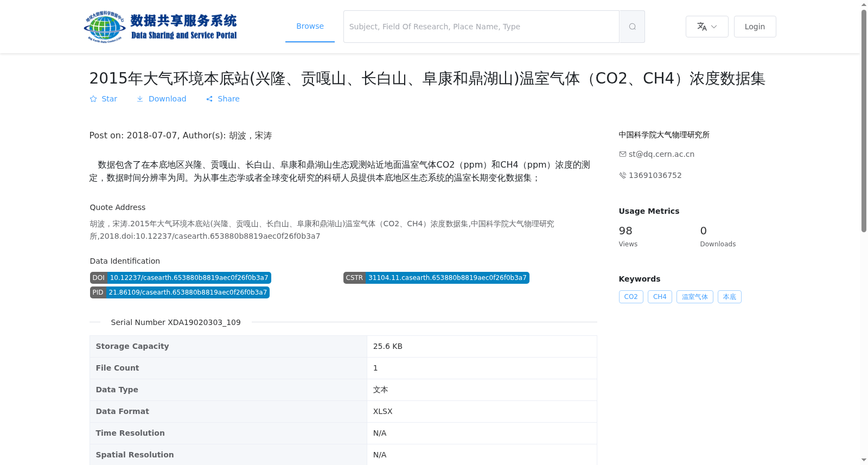Click the search magnifier icon
This screenshot has height=465, width=868.
632,27
